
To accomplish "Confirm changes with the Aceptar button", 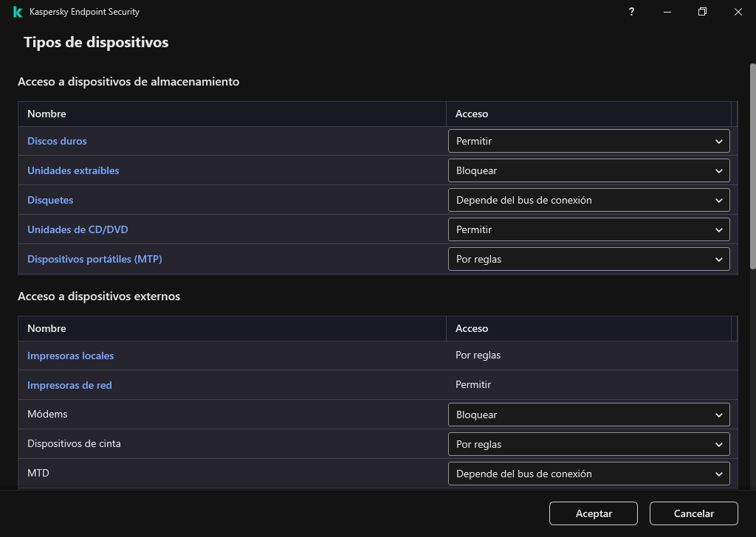I will point(593,513).
